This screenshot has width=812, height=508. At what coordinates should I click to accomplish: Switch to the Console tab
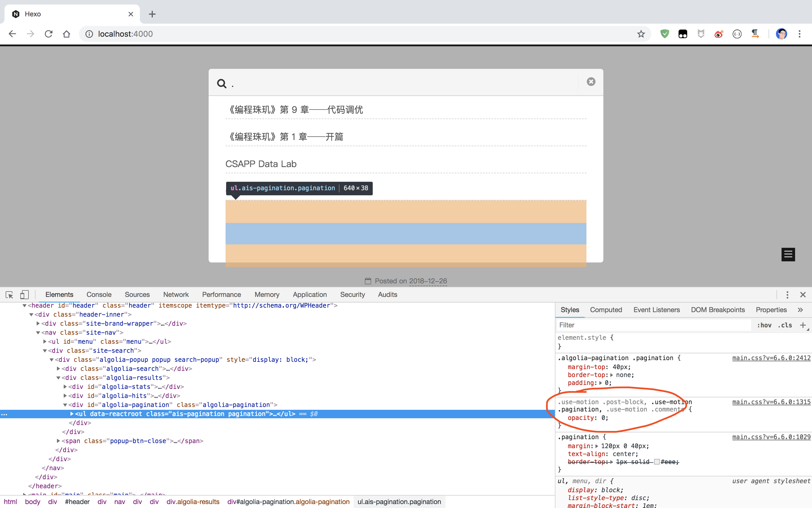click(99, 295)
